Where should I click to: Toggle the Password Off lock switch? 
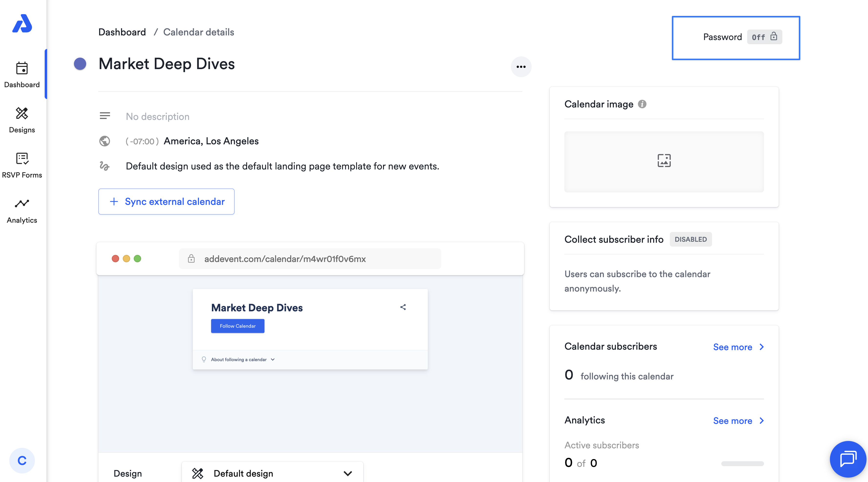click(764, 37)
